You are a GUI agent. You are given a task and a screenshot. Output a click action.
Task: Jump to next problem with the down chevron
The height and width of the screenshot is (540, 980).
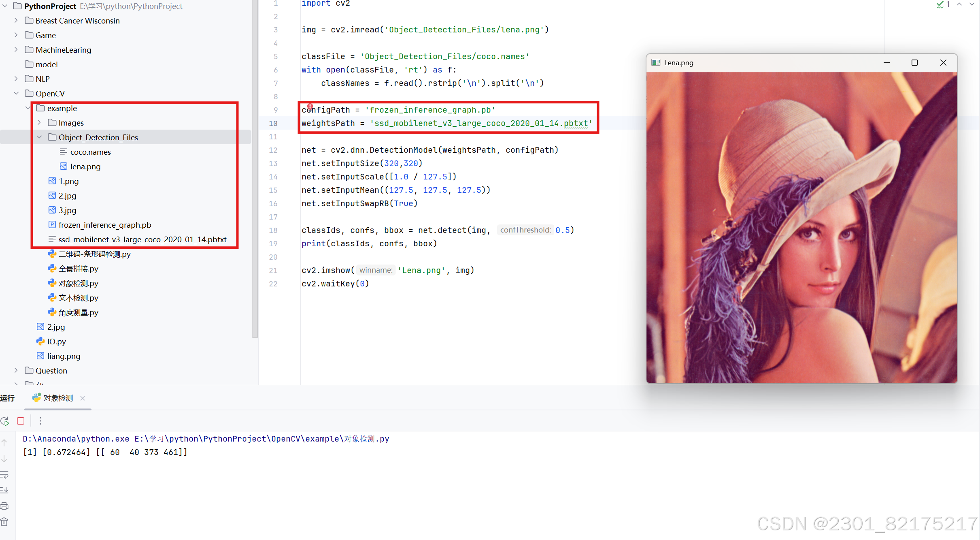(971, 4)
